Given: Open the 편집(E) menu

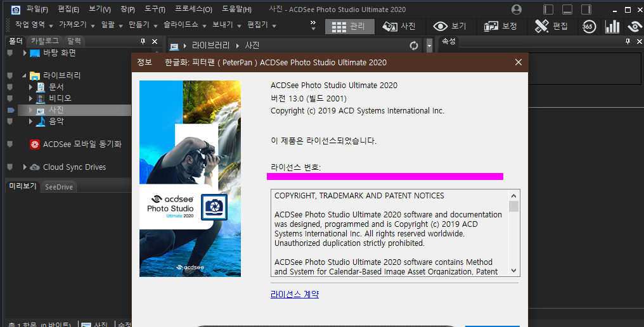Looking at the screenshot, I should (x=68, y=9).
